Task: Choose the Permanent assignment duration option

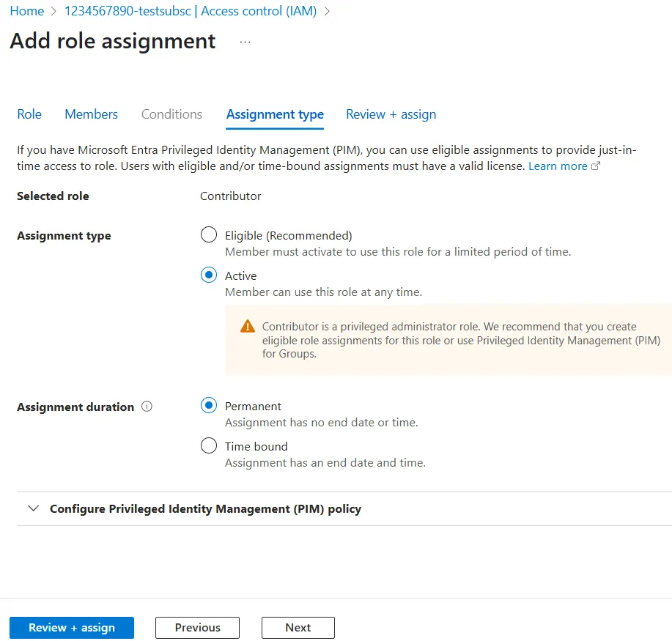Action: [209, 406]
